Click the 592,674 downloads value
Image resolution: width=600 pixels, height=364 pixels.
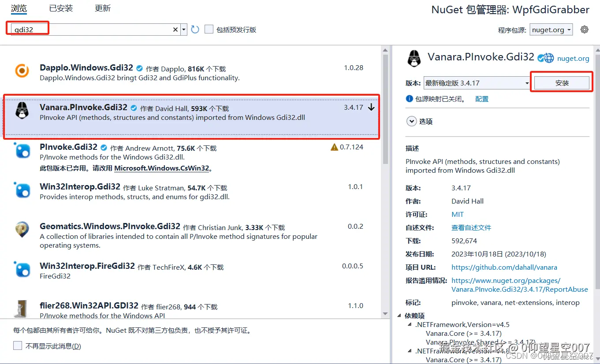[x=464, y=241]
